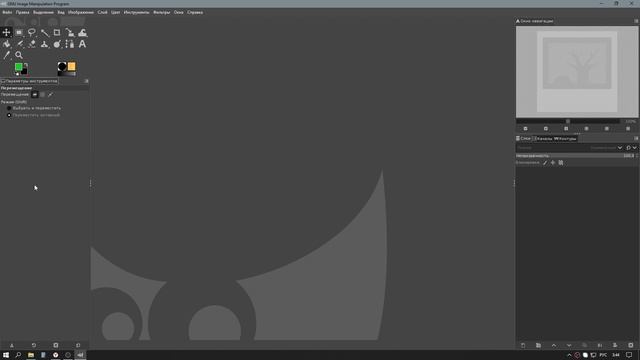The height and width of the screenshot is (360, 640).
Task: Toggle lock pixels in Layers panel
Action: coord(545,162)
